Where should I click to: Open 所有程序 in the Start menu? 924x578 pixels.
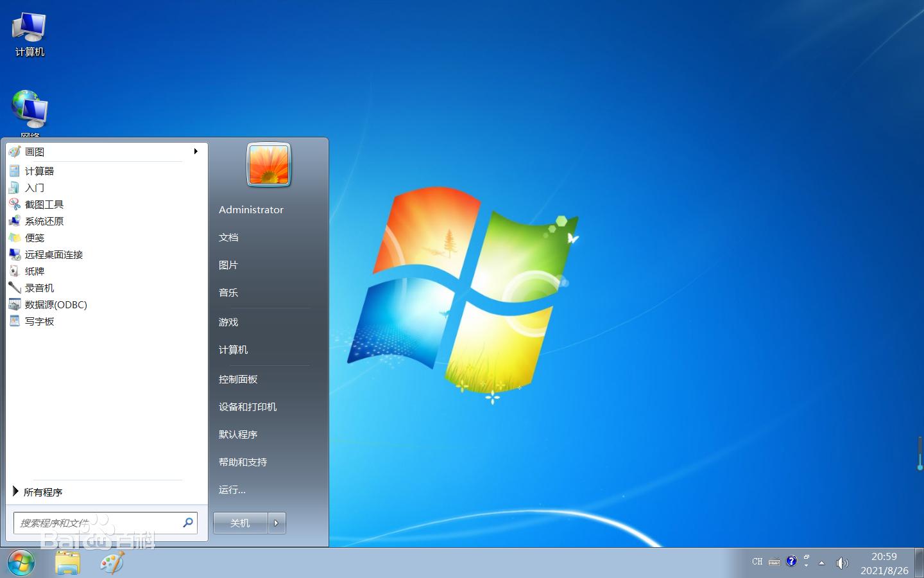pos(42,492)
